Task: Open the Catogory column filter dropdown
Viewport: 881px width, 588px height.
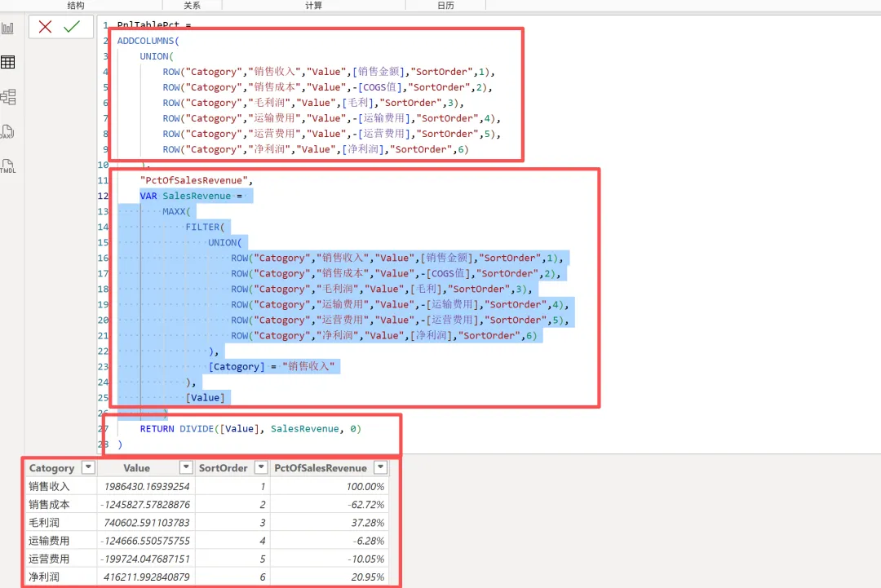Action: pyautogui.click(x=88, y=467)
